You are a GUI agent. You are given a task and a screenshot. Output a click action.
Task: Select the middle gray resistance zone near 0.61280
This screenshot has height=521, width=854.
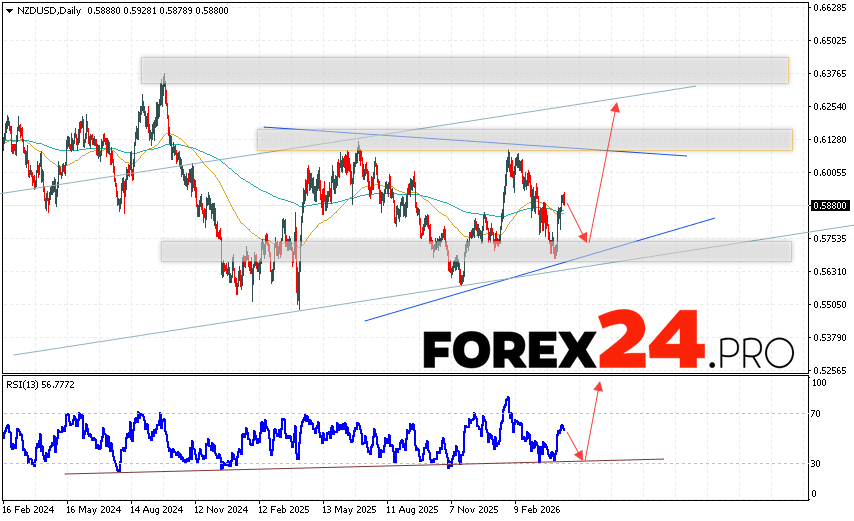[524, 140]
